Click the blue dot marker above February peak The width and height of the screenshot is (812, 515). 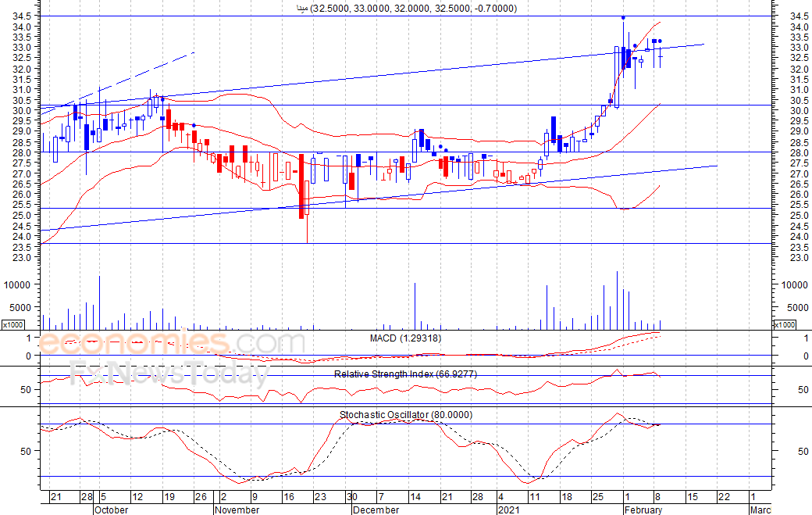click(623, 17)
